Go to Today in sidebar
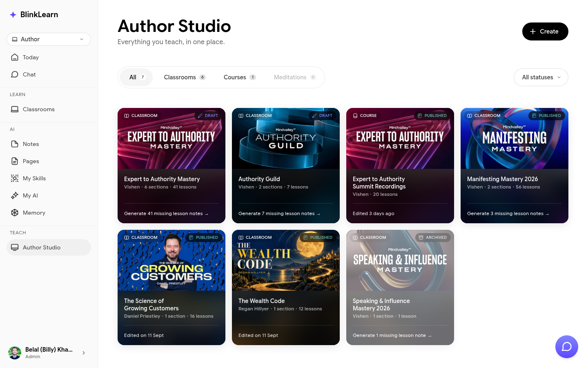 (49, 57)
